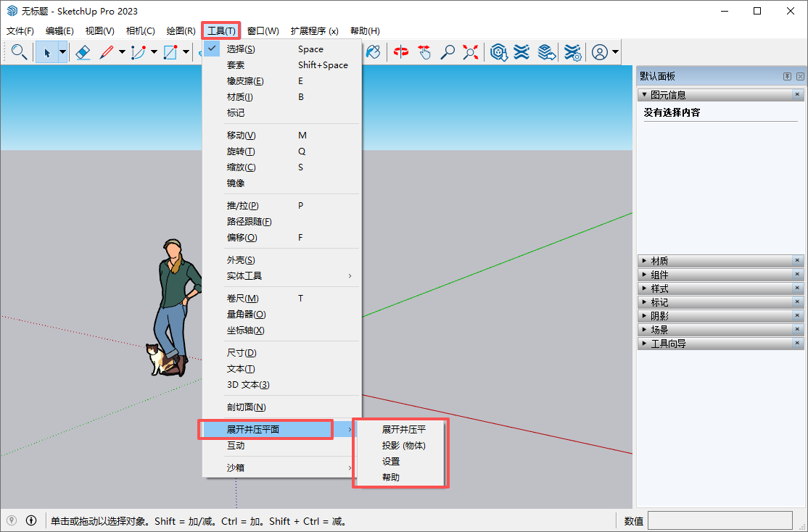Image resolution: width=808 pixels, height=532 pixels.
Task: Click the Zoom Extents icon
Action: 471,52
